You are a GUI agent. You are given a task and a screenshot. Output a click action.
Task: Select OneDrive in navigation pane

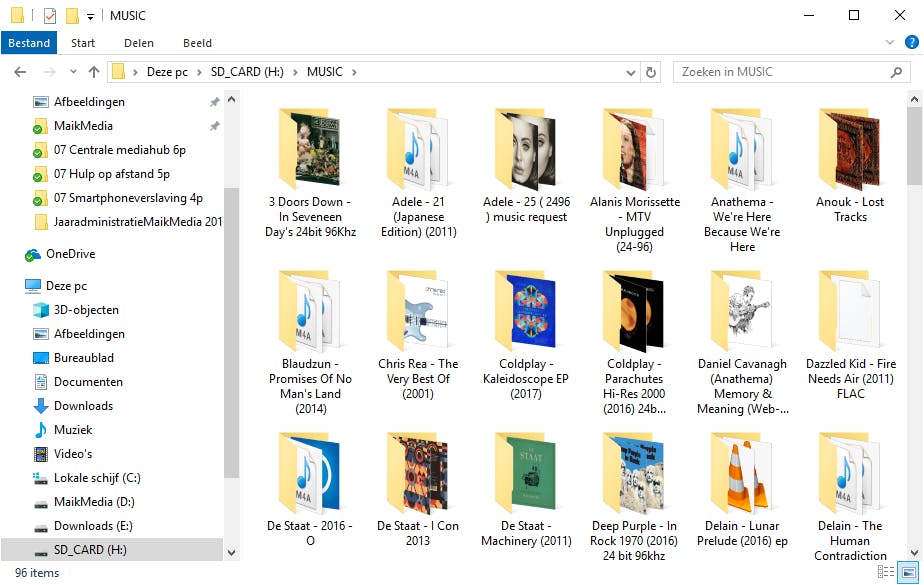tap(70, 254)
